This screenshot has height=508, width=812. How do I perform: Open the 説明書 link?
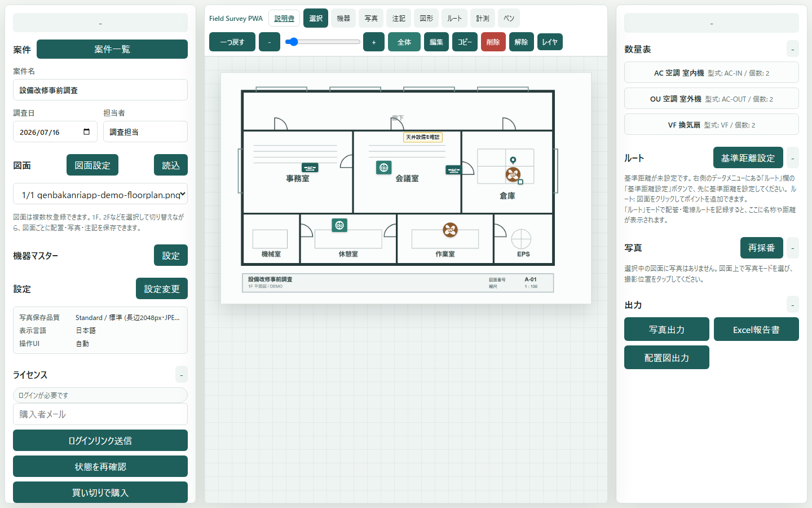click(x=284, y=18)
